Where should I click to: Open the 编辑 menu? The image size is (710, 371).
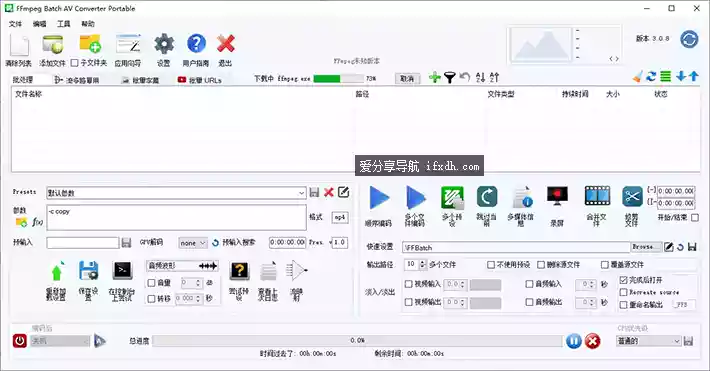point(39,24)
